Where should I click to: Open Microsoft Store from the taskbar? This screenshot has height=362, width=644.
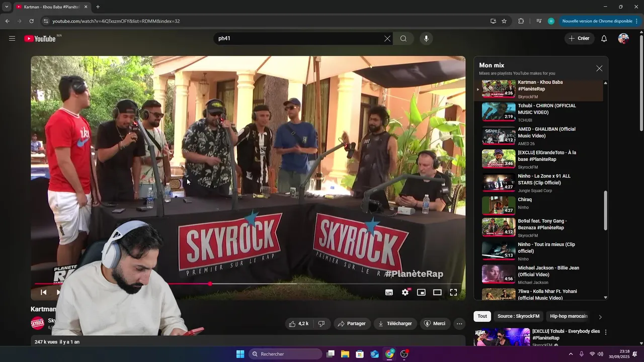[x=360, y=354]
